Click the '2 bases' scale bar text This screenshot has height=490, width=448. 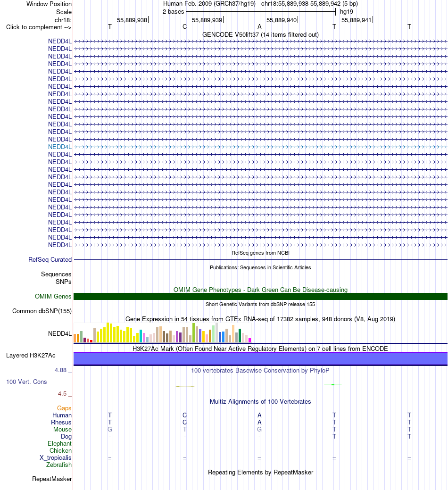tap(173, 12)
